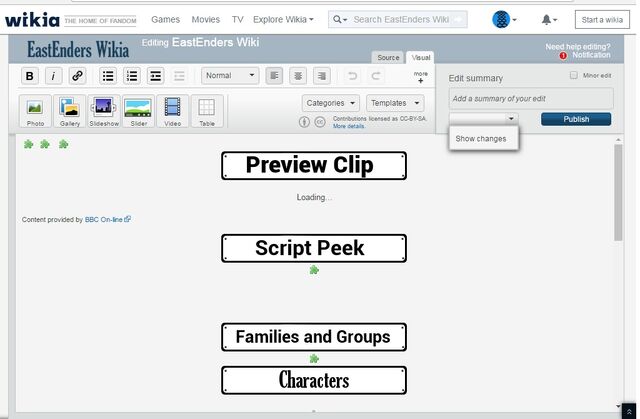Open the Normal paragraph format dropdown
Image resolution: width=640 pixels, height=419 pixels.
pos(230,75)
